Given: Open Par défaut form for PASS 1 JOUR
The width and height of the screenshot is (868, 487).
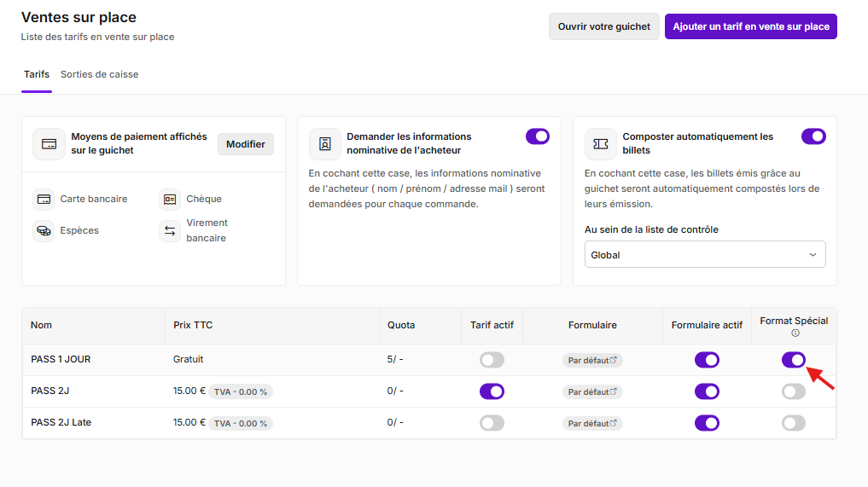Looking at the screenshot, I should click(592, 360).
